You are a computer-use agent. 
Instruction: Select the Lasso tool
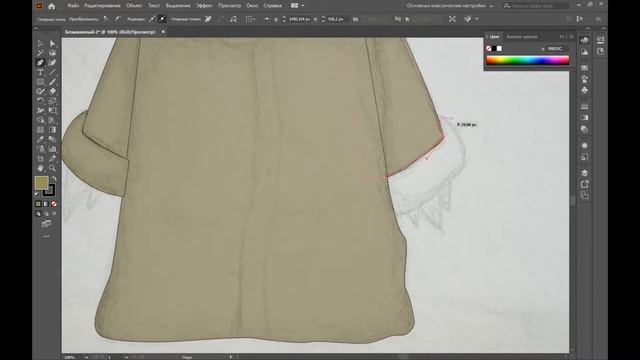click(x=52, y=53)
